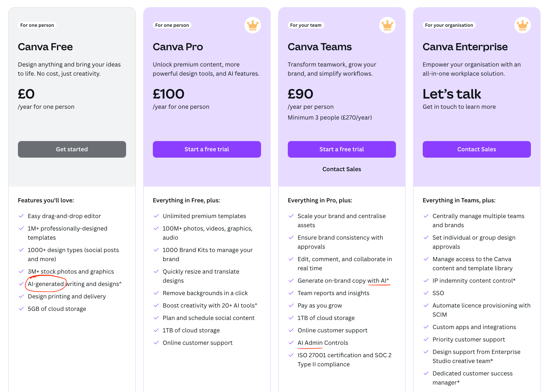Click checkmark beside AI Admin Controls
The width and height of the screenshot is (548, 392).
pyautogui.click(x=291, y=343)
